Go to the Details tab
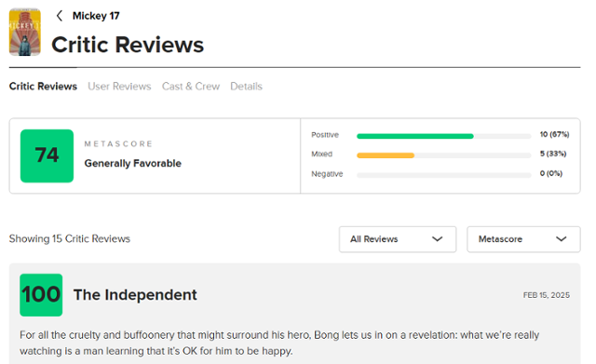Viewport: 596px width, 364px height. click(246, 87)
